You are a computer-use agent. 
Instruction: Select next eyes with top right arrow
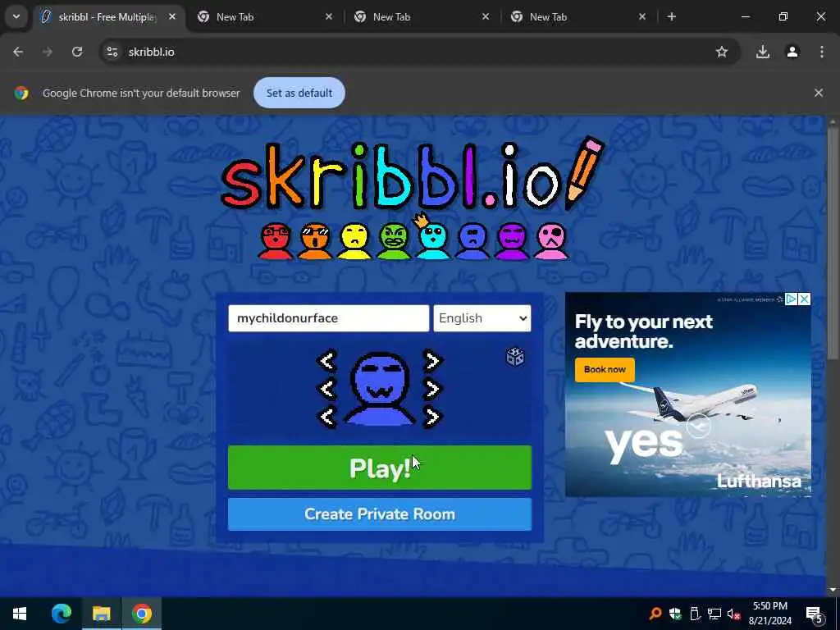(x=431, y=361)
